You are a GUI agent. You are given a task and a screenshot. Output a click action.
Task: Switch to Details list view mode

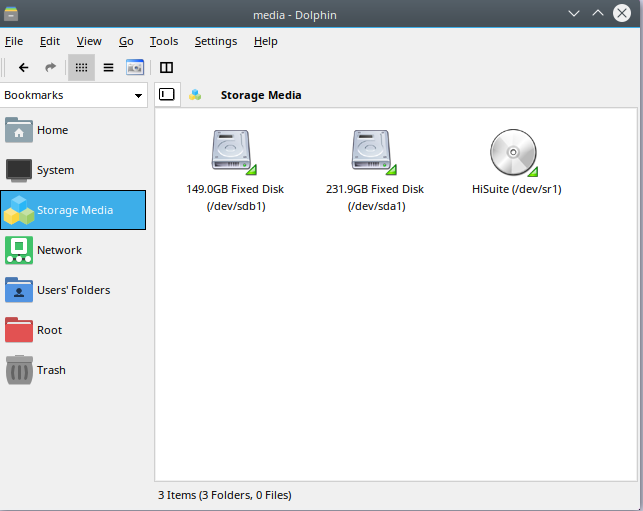coord(108,67)
